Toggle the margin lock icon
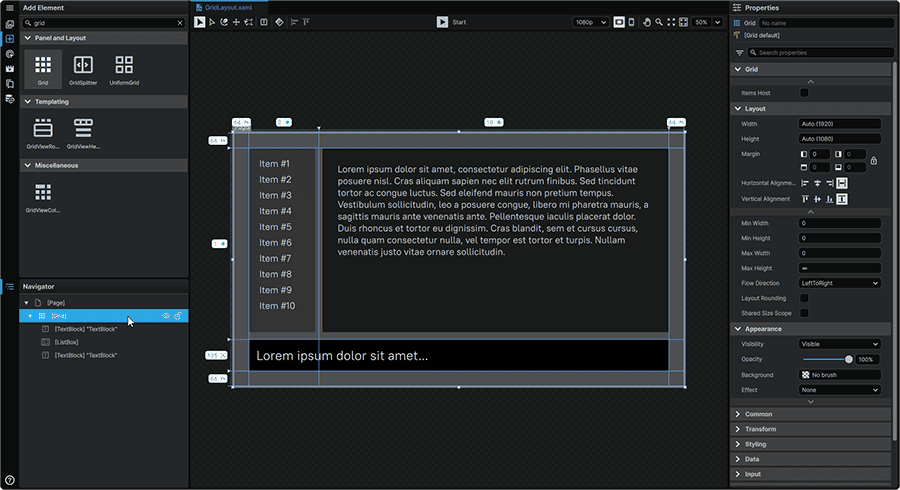 click(x=874, y=161)
